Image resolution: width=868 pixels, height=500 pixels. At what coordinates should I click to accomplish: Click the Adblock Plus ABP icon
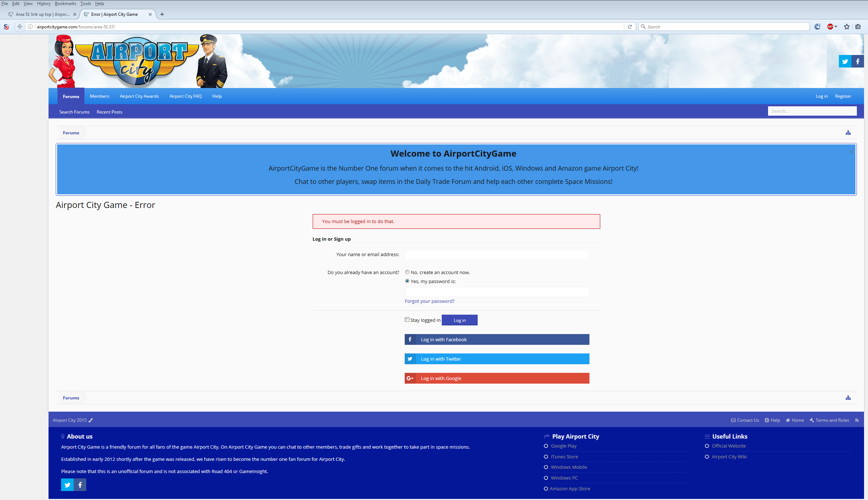(830, 27)
